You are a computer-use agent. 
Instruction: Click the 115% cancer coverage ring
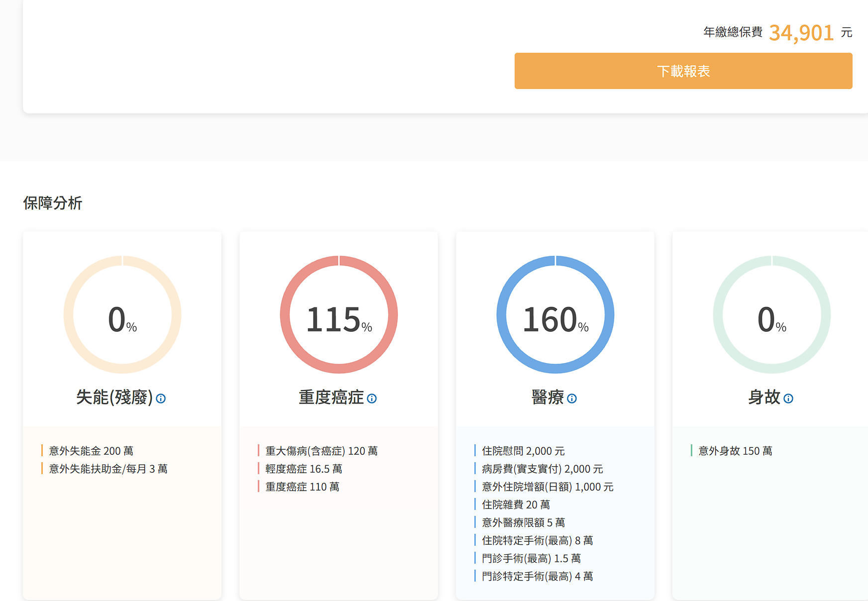coord(339,315)
